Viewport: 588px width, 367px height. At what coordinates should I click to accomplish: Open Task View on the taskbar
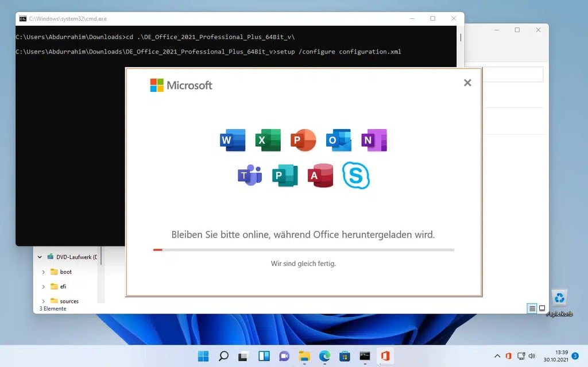click(x=243, y=356)
